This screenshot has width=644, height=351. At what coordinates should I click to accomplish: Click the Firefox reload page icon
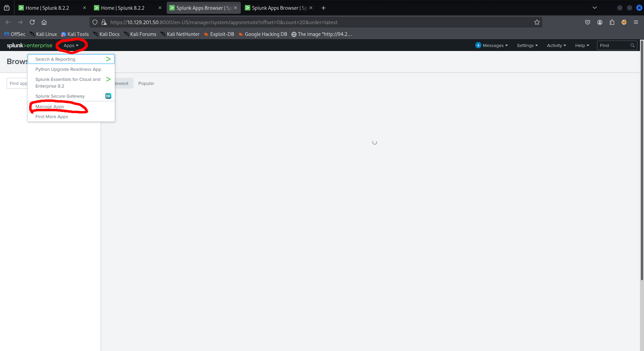click(32, 22)
